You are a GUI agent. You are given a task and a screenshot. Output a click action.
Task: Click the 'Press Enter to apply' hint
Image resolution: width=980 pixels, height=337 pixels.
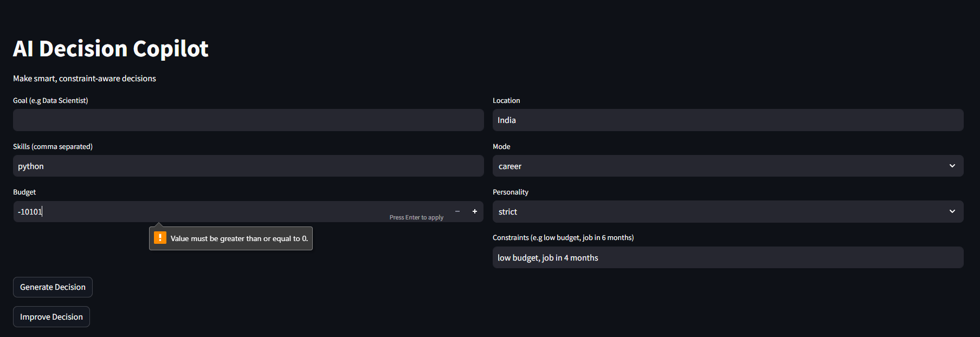pyautogui.click(x=416, y=217)
